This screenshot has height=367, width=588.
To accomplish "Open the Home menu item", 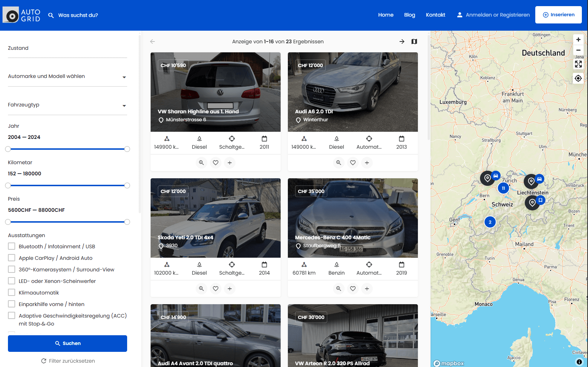I will (386, 15).
